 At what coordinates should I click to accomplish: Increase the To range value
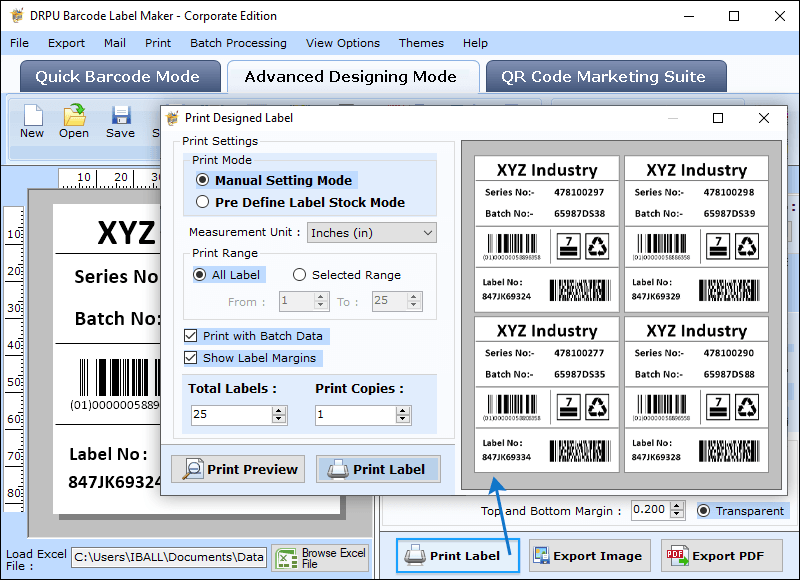414,297
